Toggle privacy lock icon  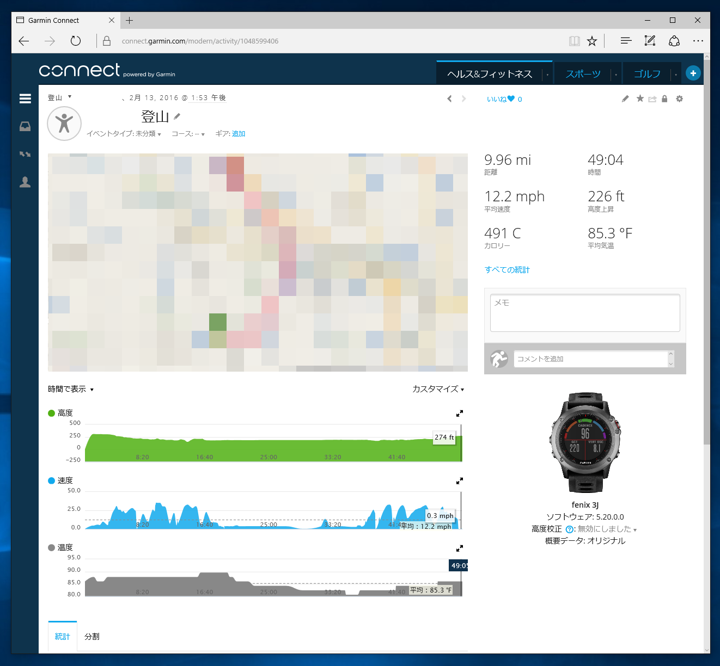click(664, 99)
